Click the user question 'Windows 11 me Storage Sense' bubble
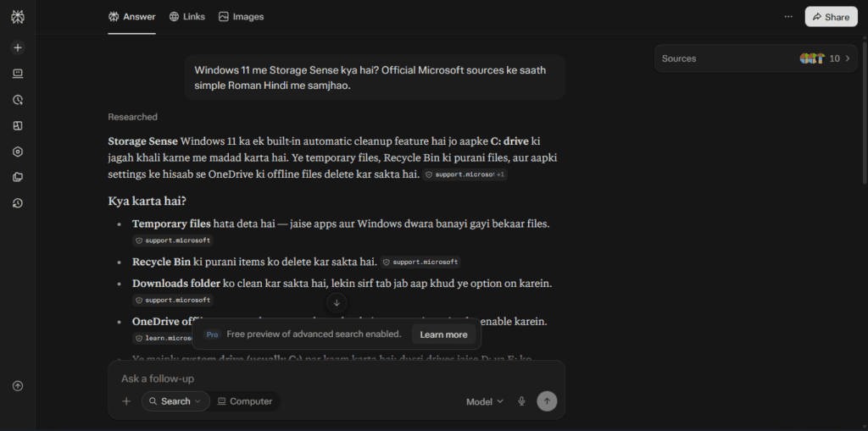 pyautogui.click(x=375, y=77)
